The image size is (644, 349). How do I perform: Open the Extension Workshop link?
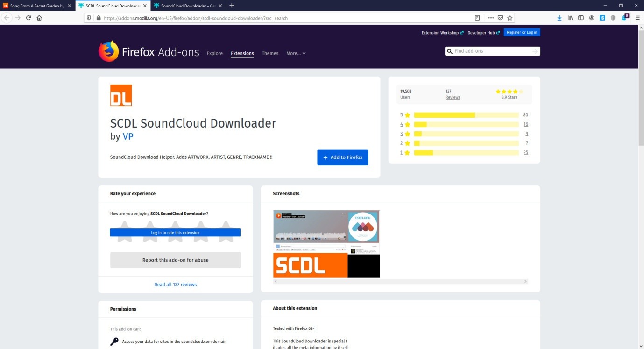pos(442,33)
